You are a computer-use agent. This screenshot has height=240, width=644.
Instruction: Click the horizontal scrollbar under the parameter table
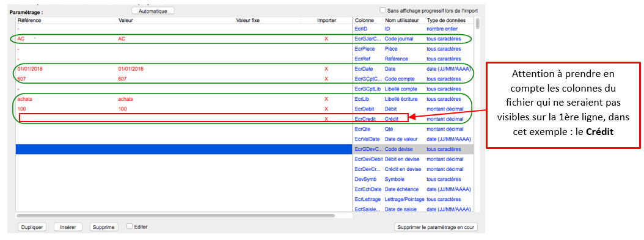tap(176, 216)
